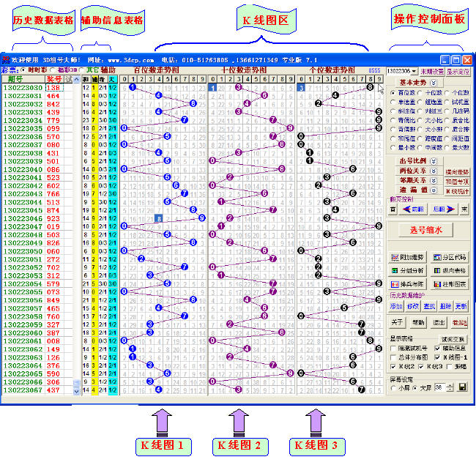Click the 奖号 column header

[53, 78]
